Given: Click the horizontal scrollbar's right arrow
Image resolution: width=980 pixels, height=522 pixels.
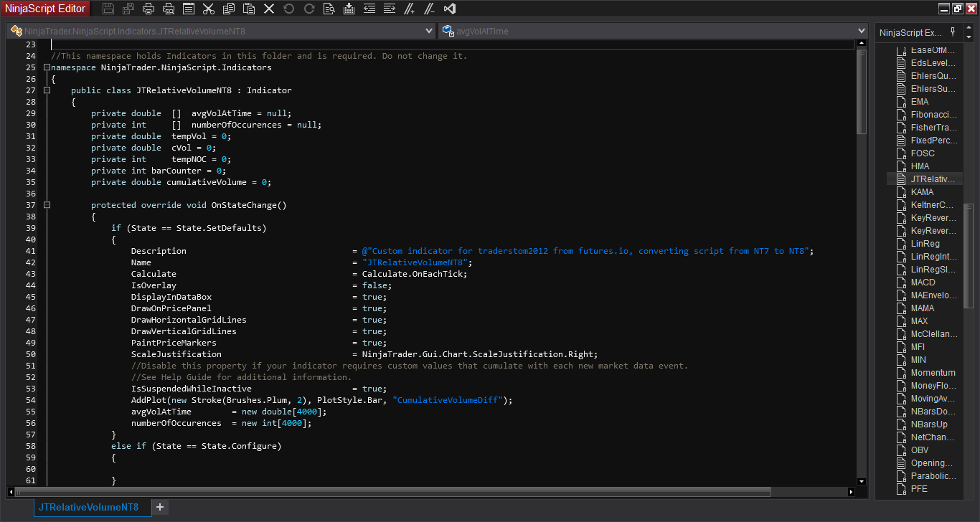Looking at the screenshot, I should pos(852,492).
